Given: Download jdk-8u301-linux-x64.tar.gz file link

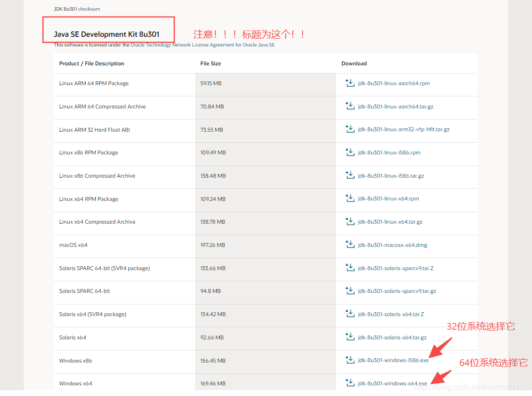Looking at the screenshot, I should (390, 222).
